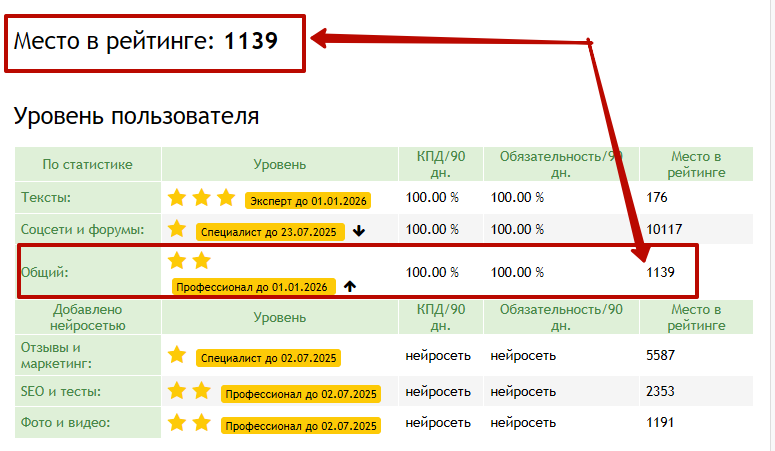Image resolution: width=775 pixels, height=451 pixels.
Task: Click the down arrow beside Специалист до 23.07.2025
Action: [360, 231]
